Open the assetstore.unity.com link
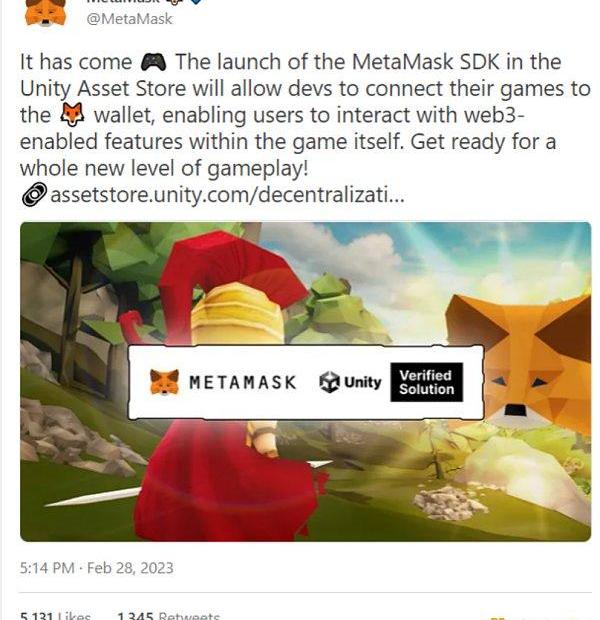Viewport: 600px width, 620px height. point(227,195)
